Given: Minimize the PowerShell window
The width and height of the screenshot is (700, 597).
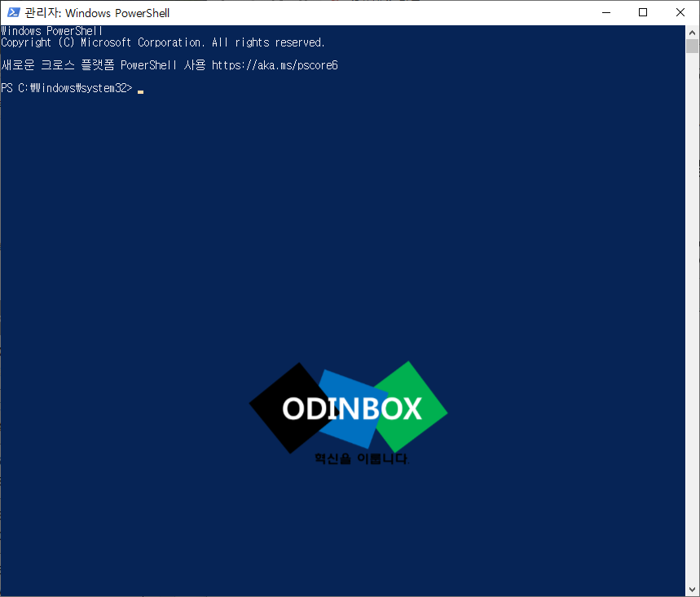Looking at the screenshot, I should pyautogui.click(x=605, y=12).
